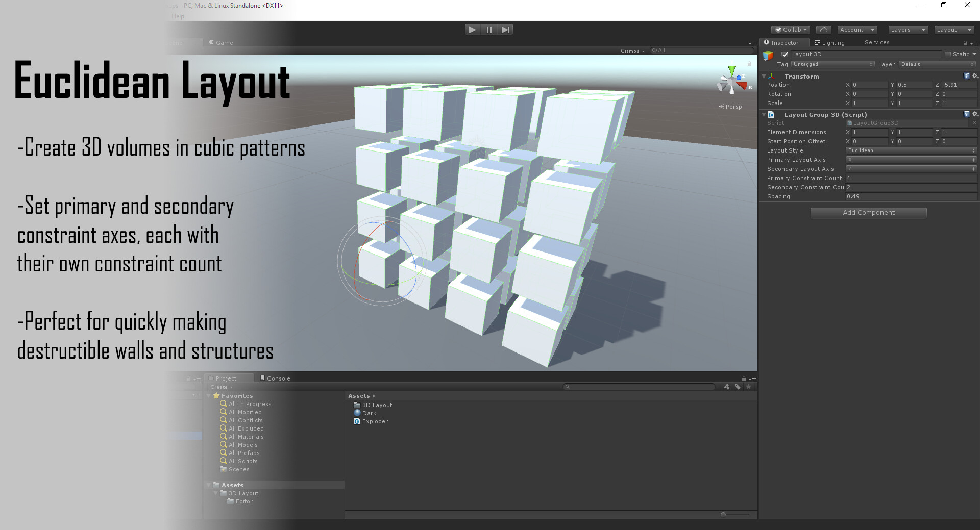Click the Layout 3D object cube icon
980x530 pixels.
pos(768,55)
